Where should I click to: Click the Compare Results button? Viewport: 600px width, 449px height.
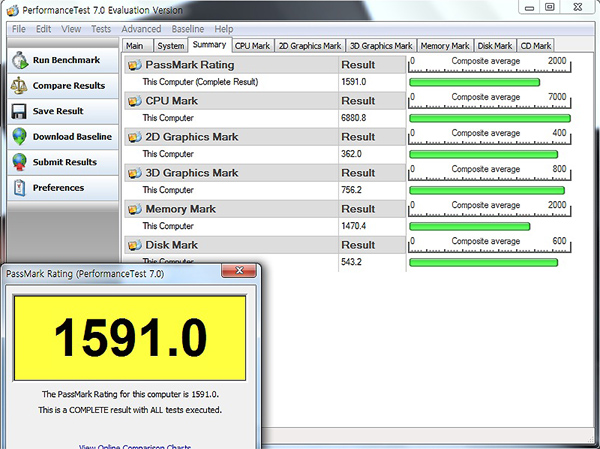(63, 86)
